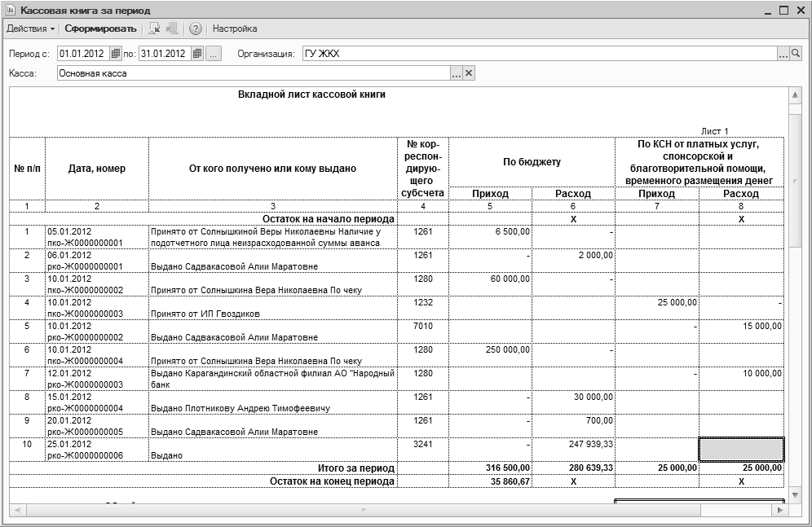Click the restore settings icon in toolbar
This screenshot has width=812, height=527.
coord(155,29)
